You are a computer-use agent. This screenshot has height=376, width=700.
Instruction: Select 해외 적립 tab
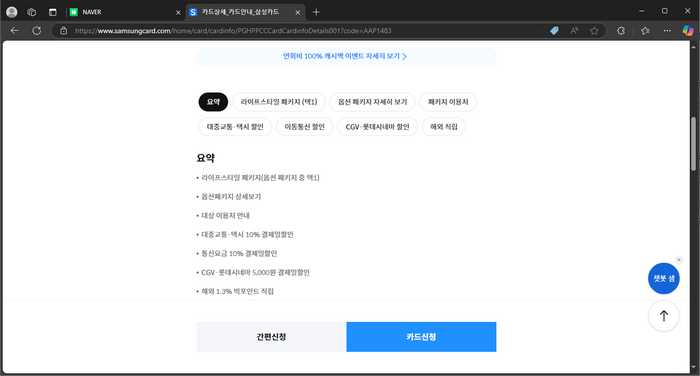tap(444, 127)
